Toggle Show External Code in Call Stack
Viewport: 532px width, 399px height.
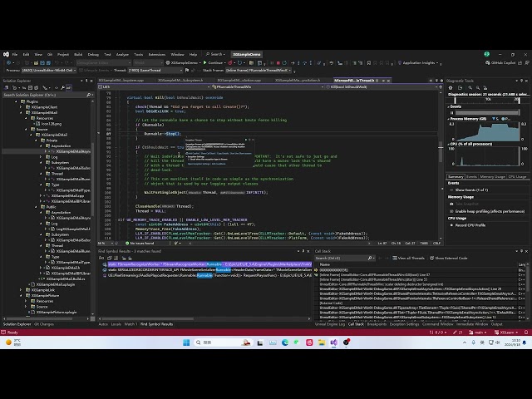pyautogui.click(x=448, y=259)
